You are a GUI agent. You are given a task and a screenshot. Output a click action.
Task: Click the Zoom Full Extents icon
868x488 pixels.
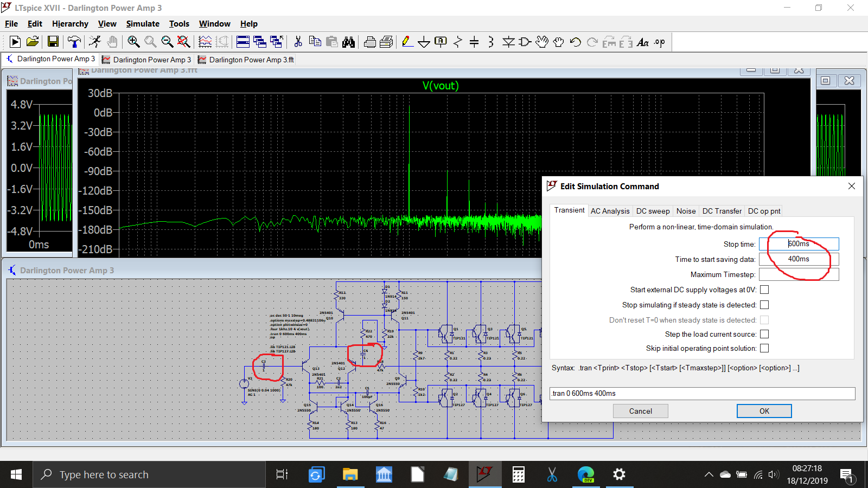(x=184, y=42)
